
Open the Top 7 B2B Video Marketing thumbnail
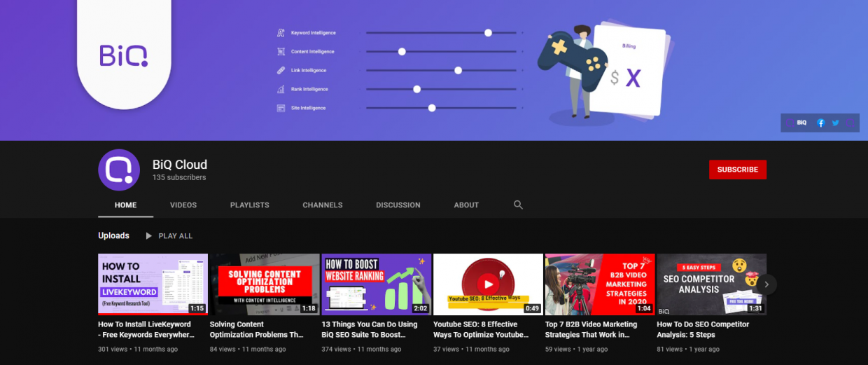(x=600, y=284)
